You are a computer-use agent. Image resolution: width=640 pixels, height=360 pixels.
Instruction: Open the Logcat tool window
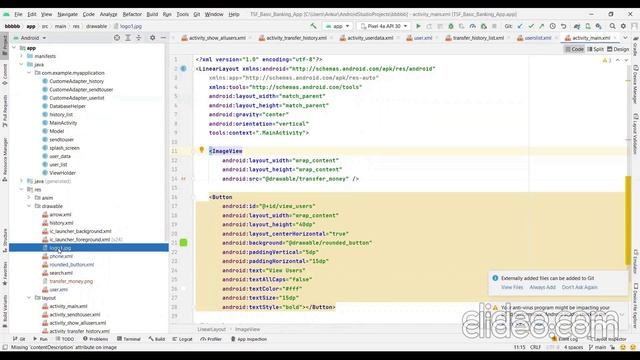(182, 339)
